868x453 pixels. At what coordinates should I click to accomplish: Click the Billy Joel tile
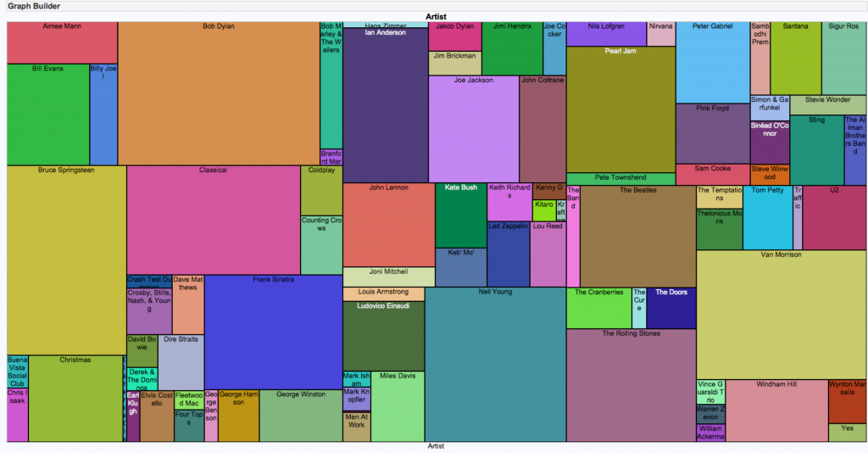click(103, 115)
